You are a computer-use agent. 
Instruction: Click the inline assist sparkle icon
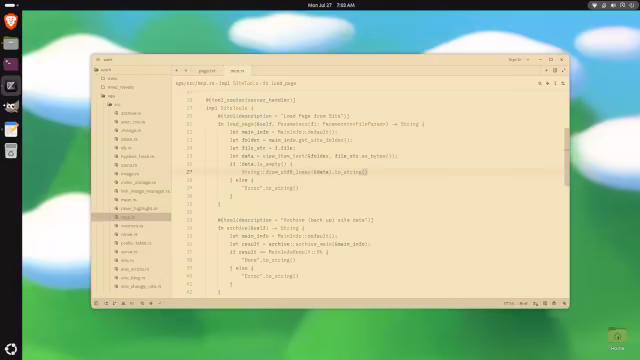547,83
